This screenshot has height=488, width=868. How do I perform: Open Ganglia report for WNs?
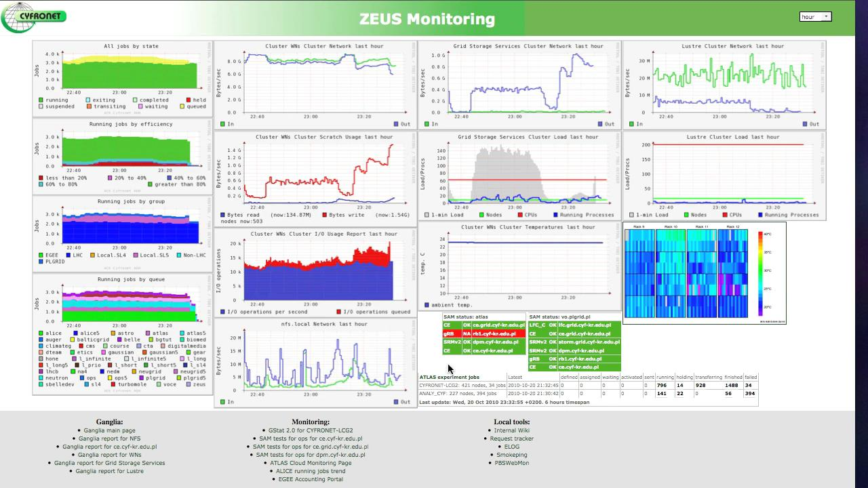coord(109,455)
